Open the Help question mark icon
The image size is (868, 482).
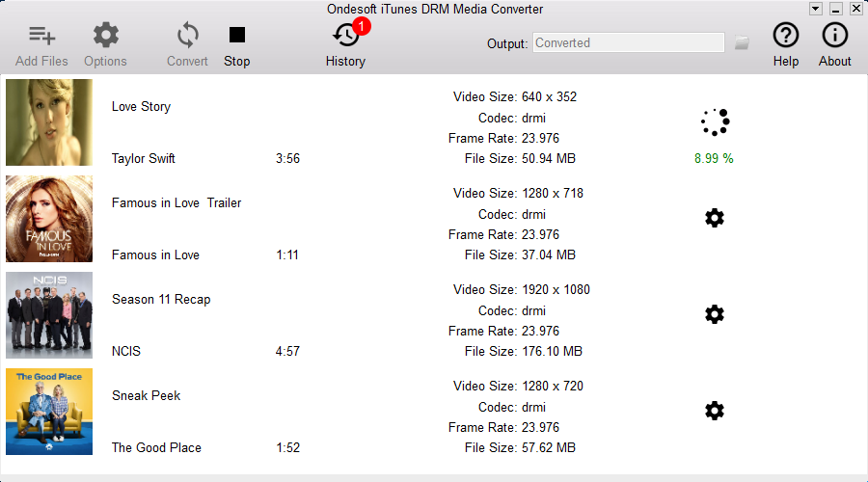pyautogui.click(x=786, y=36)
